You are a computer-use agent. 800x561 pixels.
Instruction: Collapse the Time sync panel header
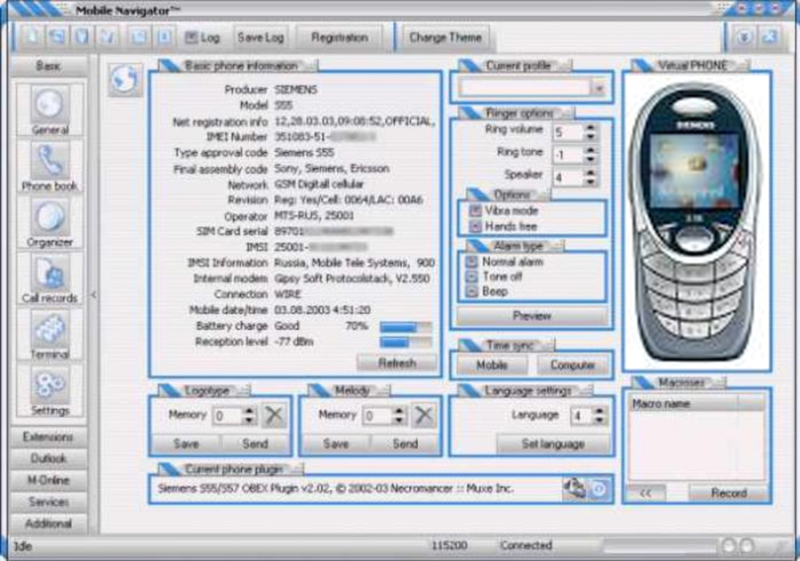coord(507,345)
